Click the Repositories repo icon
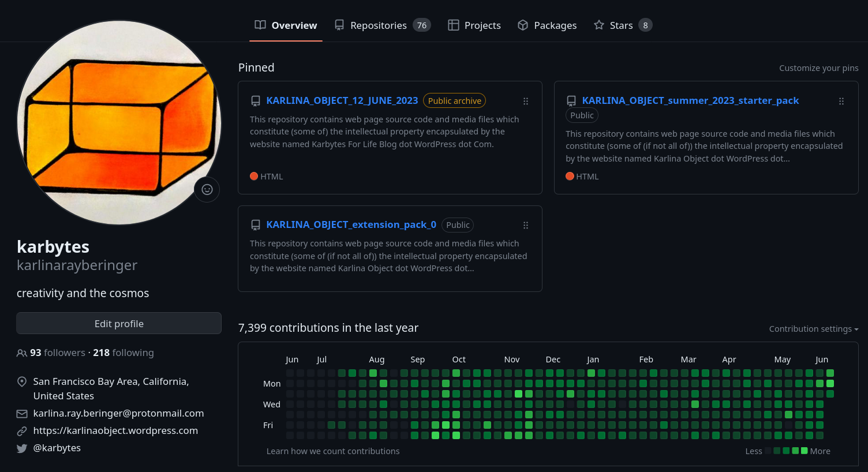Screen dimensions: 868x472 (339, 25)
